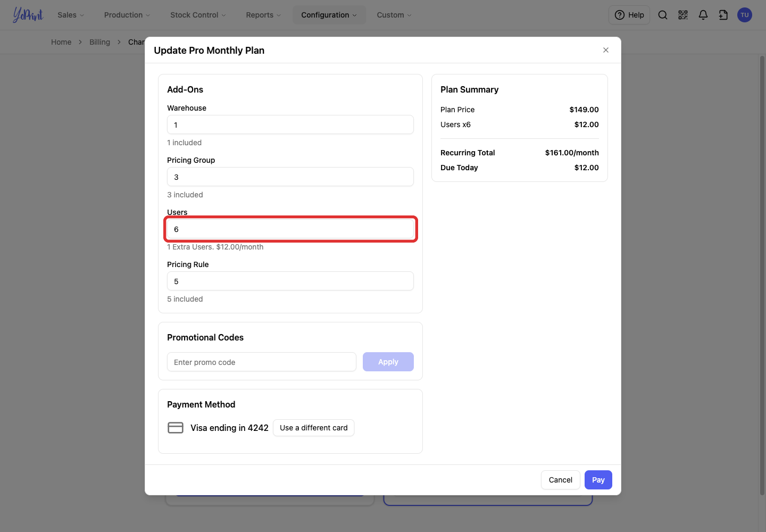Viewport: 766px width, 532px height.
Task: Open the QR code scanner icon
Action: point(683,15)
